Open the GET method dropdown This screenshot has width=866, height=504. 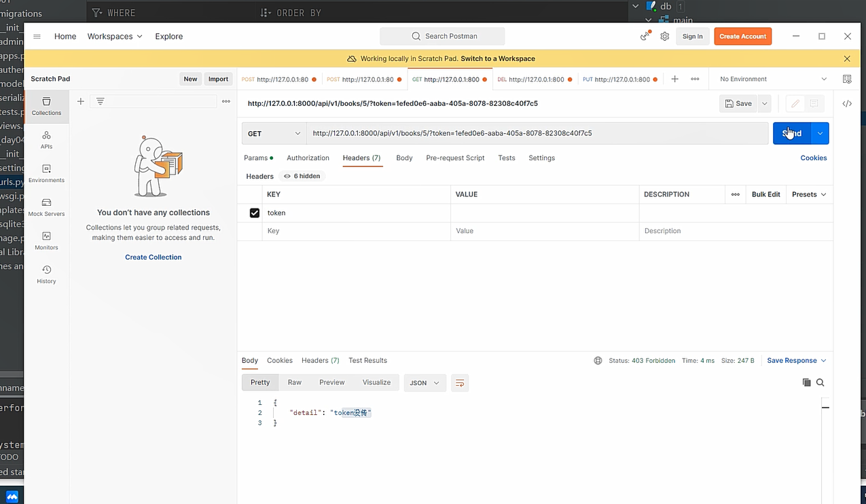274,134
